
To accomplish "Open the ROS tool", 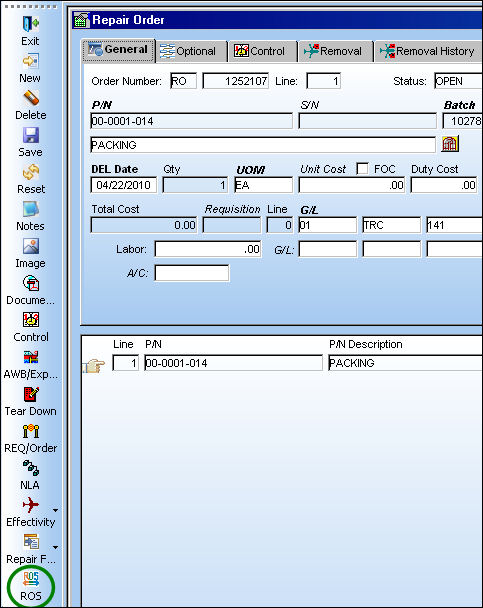I will 30,579.
